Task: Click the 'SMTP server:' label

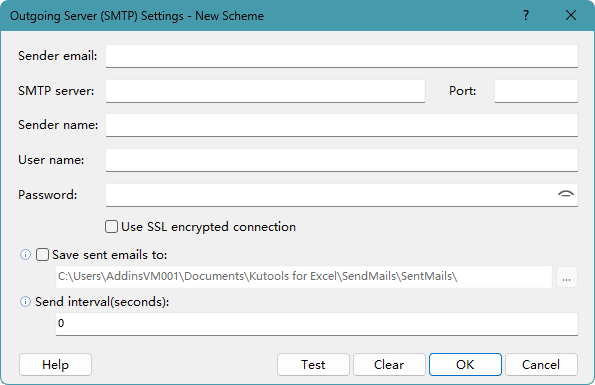Action: click(x=56, y=91)
